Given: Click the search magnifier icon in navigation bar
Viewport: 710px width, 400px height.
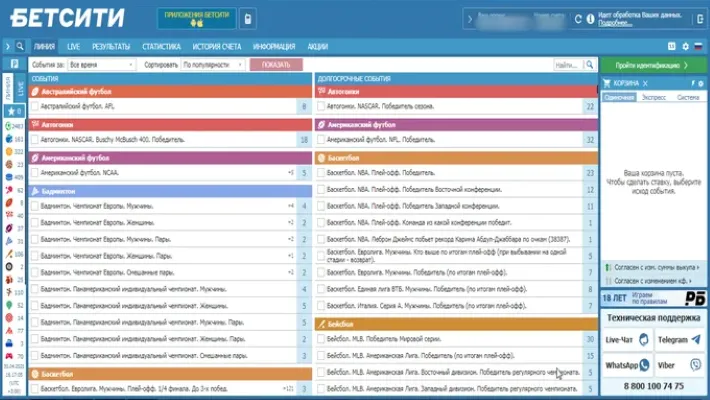Looking at the screenshot, I should coord(20,46).
